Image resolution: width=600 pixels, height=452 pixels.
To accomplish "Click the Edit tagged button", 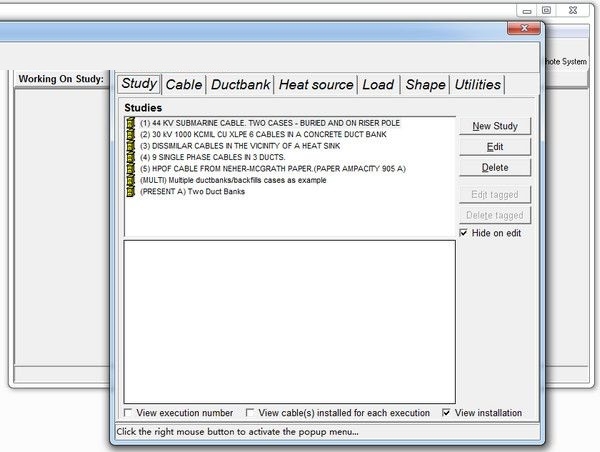I will pyautogui.click(x=495, y=194).
